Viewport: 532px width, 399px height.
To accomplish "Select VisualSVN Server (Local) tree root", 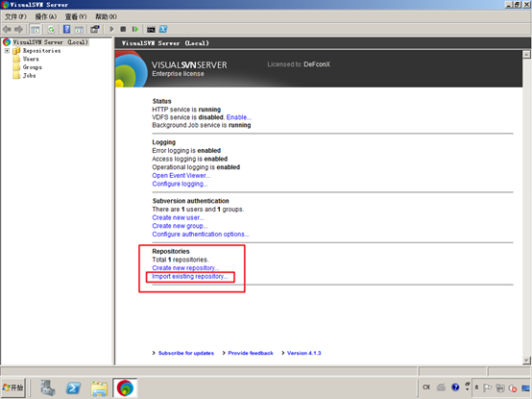I will coord(50,42).
